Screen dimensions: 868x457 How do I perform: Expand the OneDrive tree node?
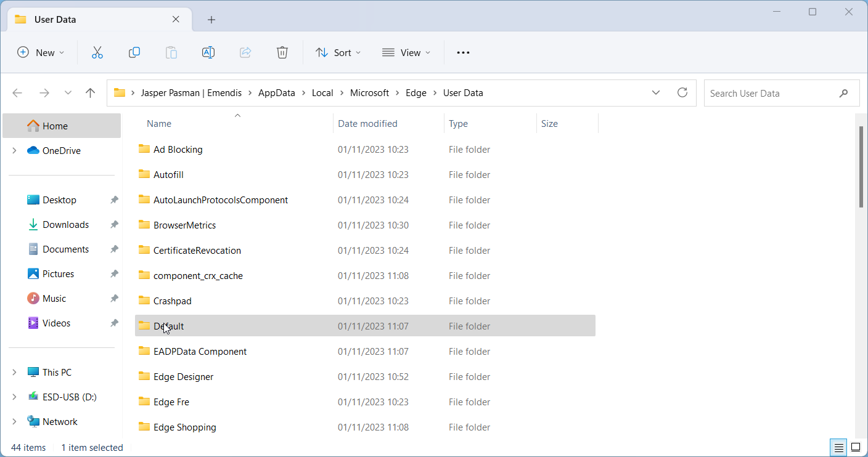click(14, 151)
